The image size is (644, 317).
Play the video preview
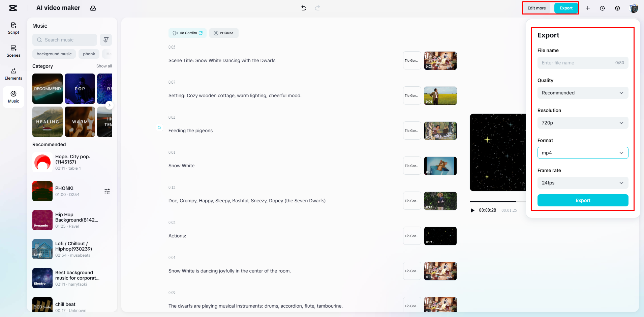click(472, 210)
